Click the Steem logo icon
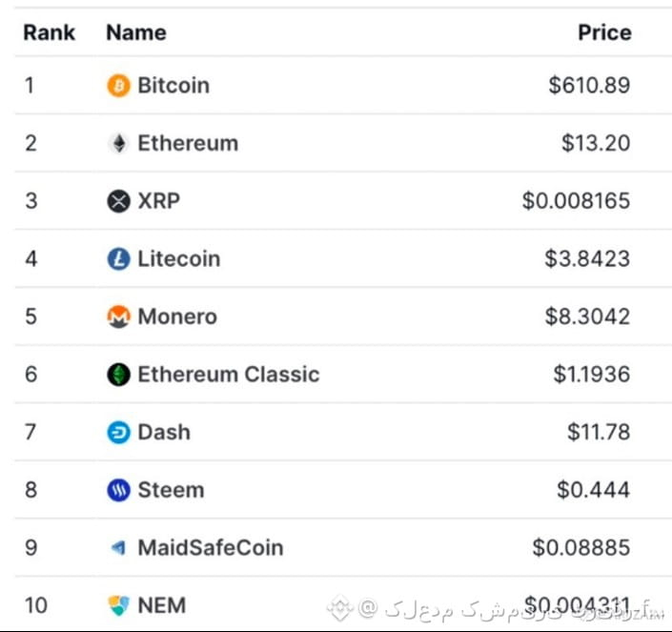Viewport: 672px width, 632px height. [118, 490]
